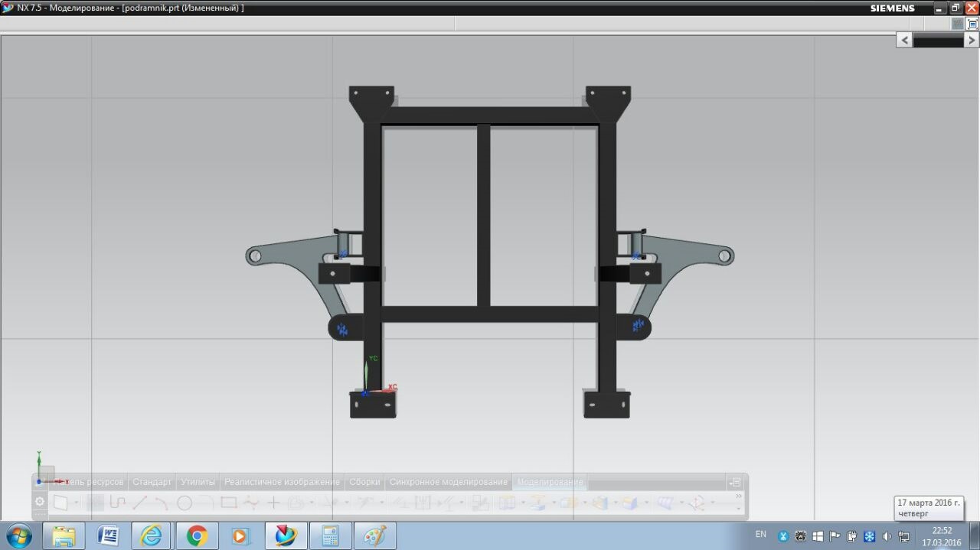The width and height of the screenshot is (980, 550).
Task: Select the Моделирование tab
Action: (x=550, y=482)
